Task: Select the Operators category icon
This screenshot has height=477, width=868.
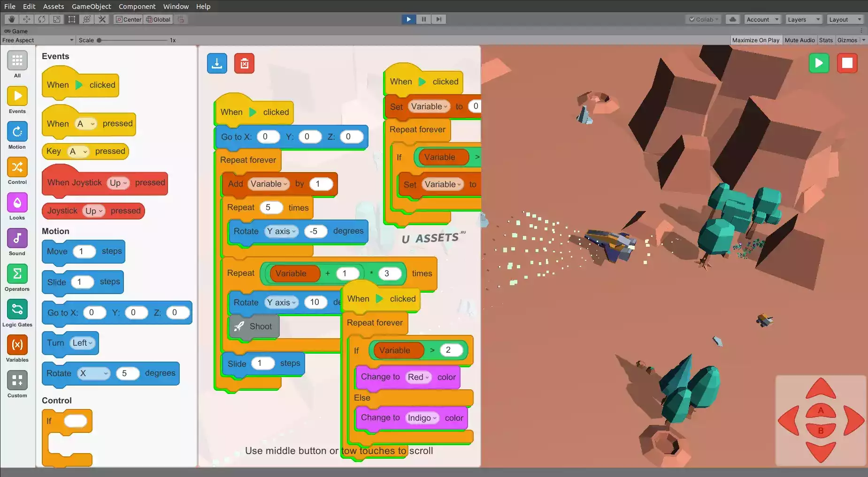Action: [17, 274]
